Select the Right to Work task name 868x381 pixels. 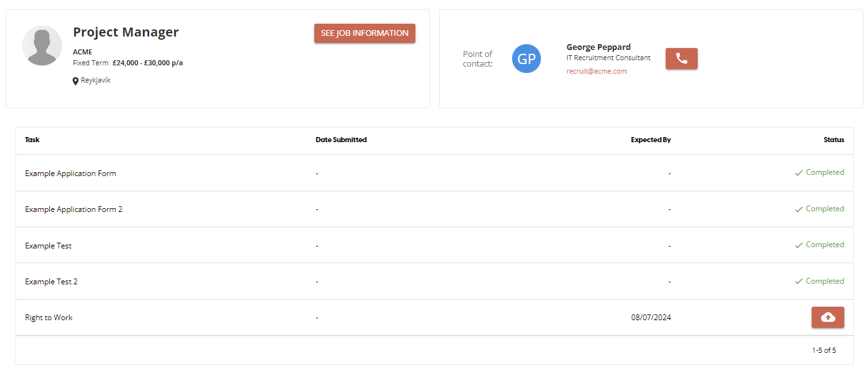tap(49, 318)
